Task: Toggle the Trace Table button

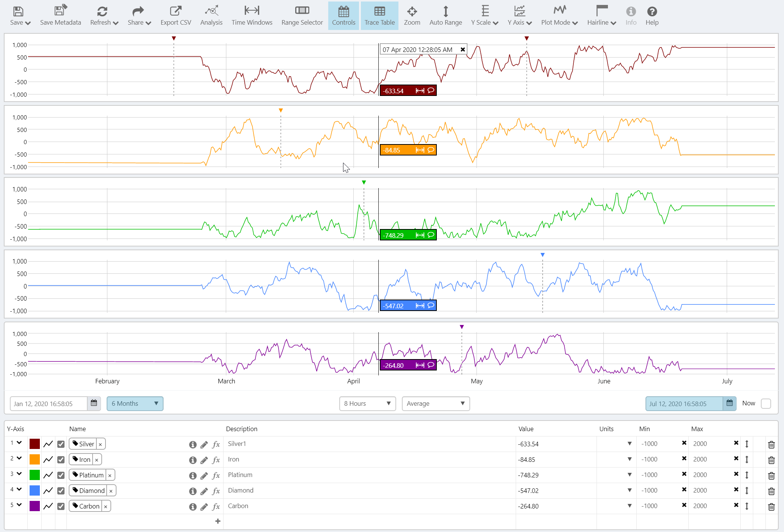Action: point(379,16)
